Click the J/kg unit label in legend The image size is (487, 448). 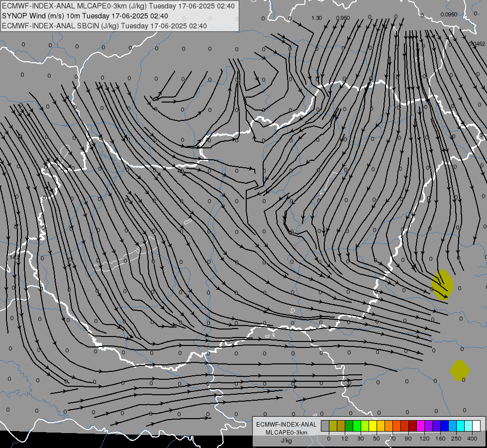287,441
